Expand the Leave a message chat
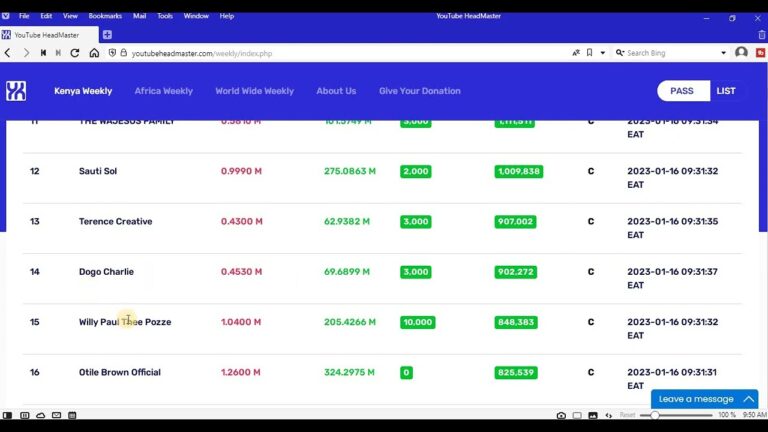 pos(704,399)
